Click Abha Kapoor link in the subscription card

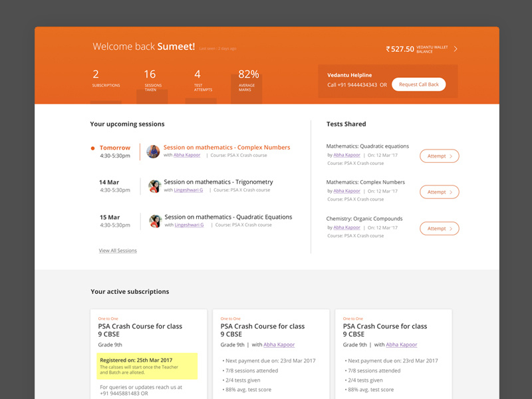point(279,344)
